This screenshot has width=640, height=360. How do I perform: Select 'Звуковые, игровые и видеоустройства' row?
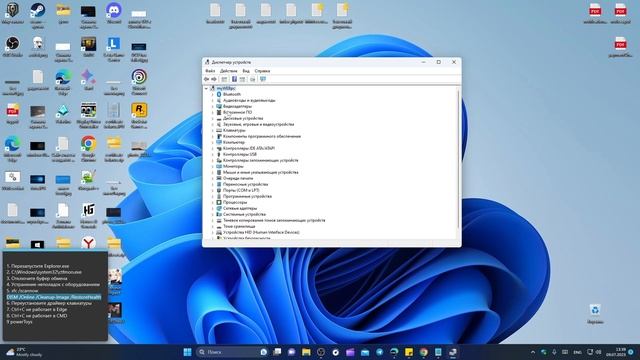(258, 124)
